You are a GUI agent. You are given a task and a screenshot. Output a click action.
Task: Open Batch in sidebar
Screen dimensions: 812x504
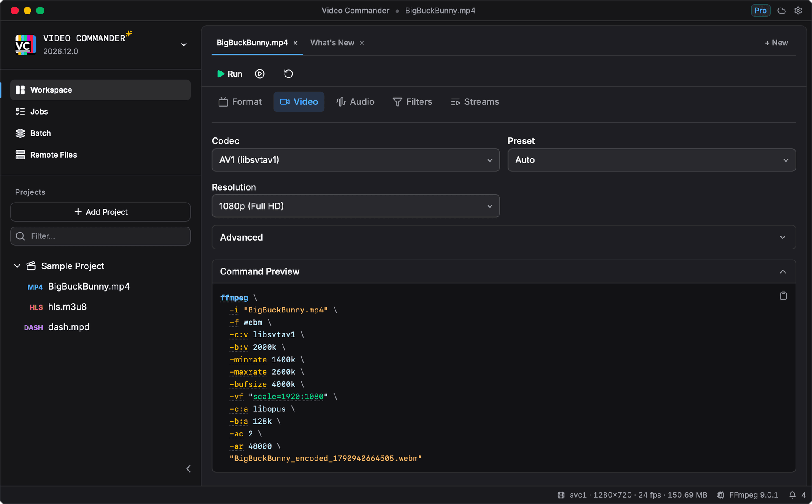tap(100, 133)
